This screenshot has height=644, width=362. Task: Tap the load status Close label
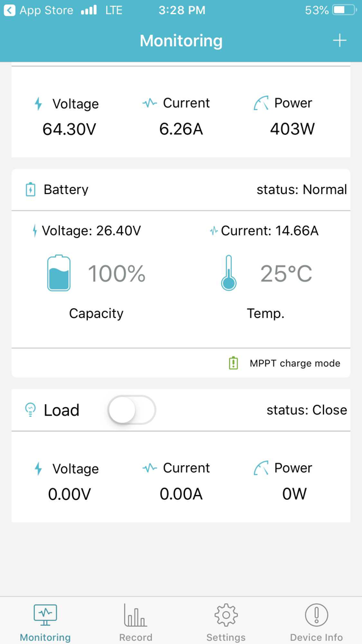[306, 410]
